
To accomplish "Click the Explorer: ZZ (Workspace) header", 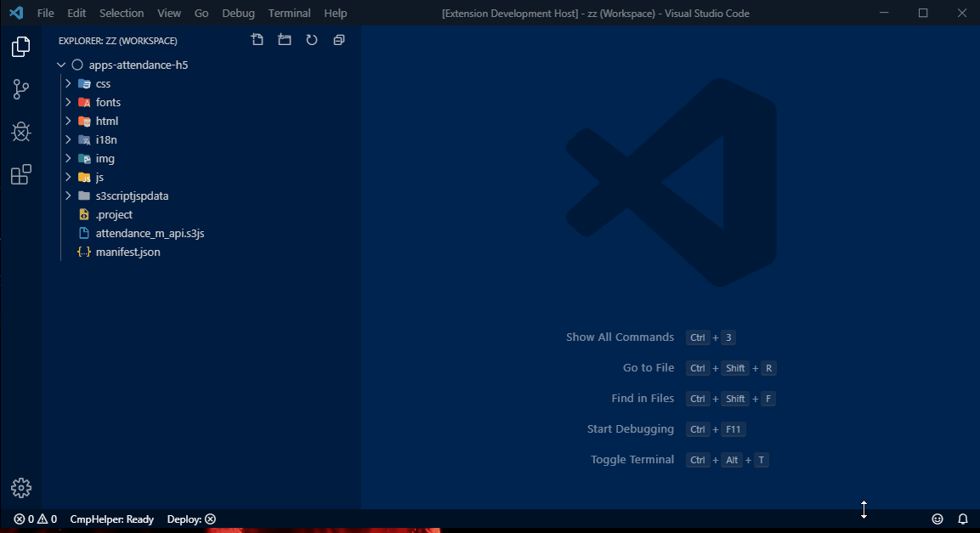I will point(118,41).
